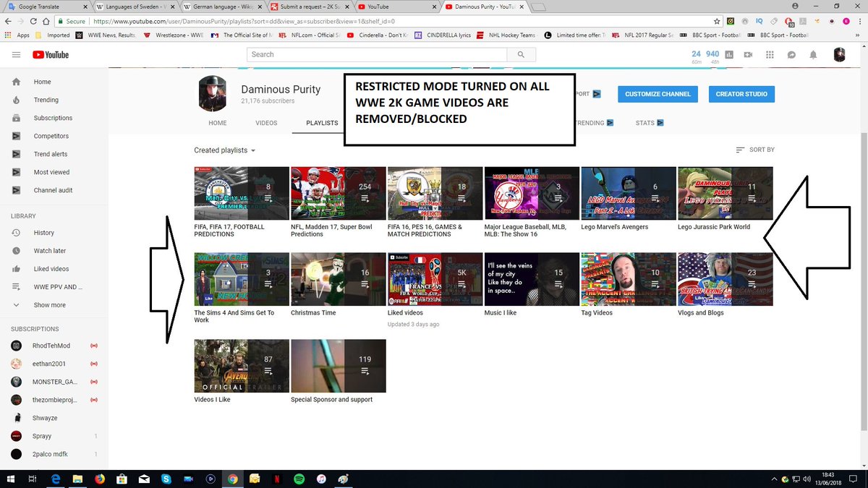868x488 pixels.
Task: Open the Vlogs and Blogs playlist title
Action: 701,313
